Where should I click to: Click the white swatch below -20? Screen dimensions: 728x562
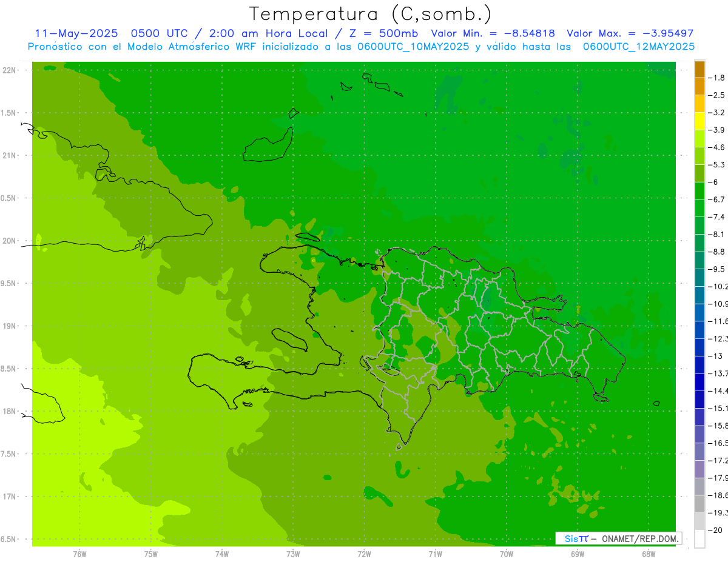coord(699,539)
